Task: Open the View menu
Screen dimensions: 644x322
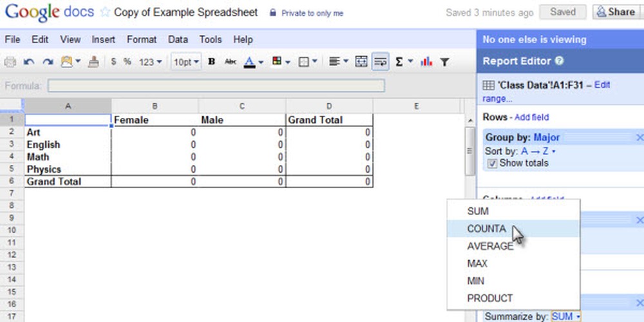Action: [70, 40]
